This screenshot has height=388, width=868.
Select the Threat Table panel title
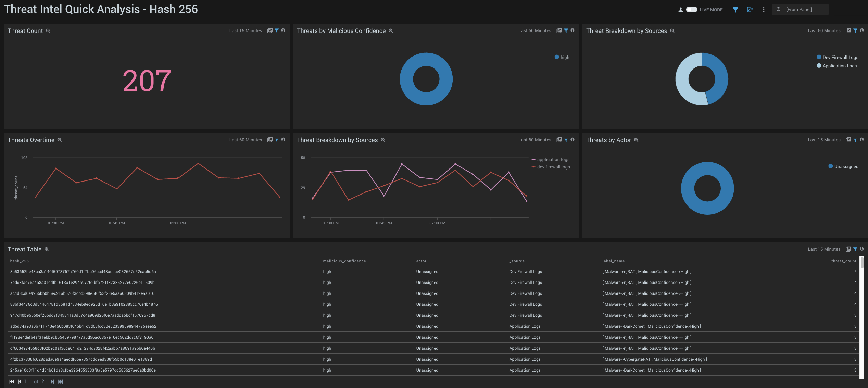click(x=24, y=249)
